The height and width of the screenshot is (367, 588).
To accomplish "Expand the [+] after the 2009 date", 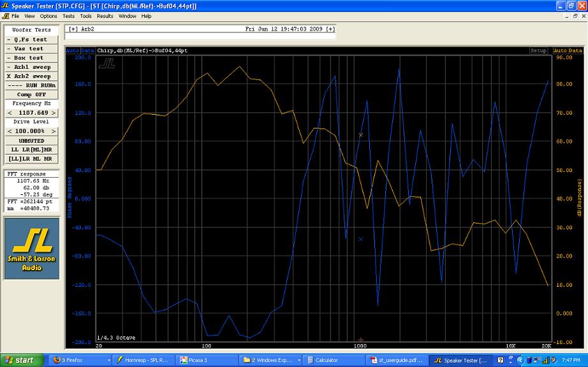I will pos(330,29).
